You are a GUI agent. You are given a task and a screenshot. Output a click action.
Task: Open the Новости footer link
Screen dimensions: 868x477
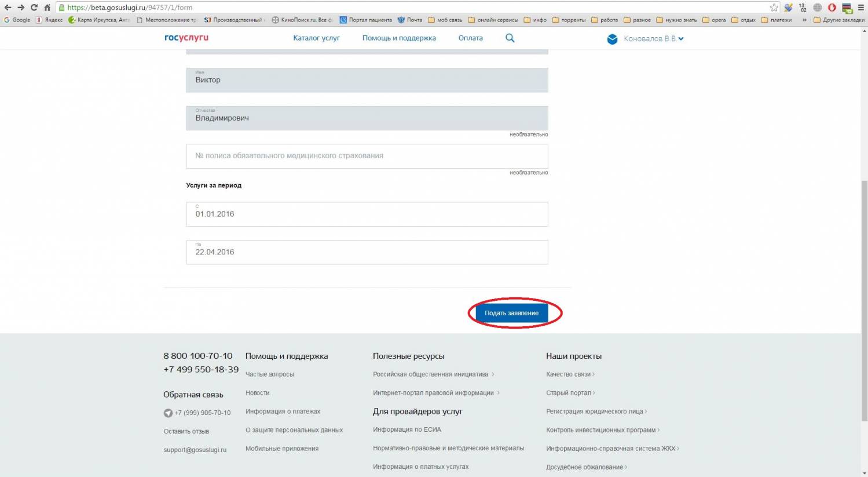click(258, 393)
